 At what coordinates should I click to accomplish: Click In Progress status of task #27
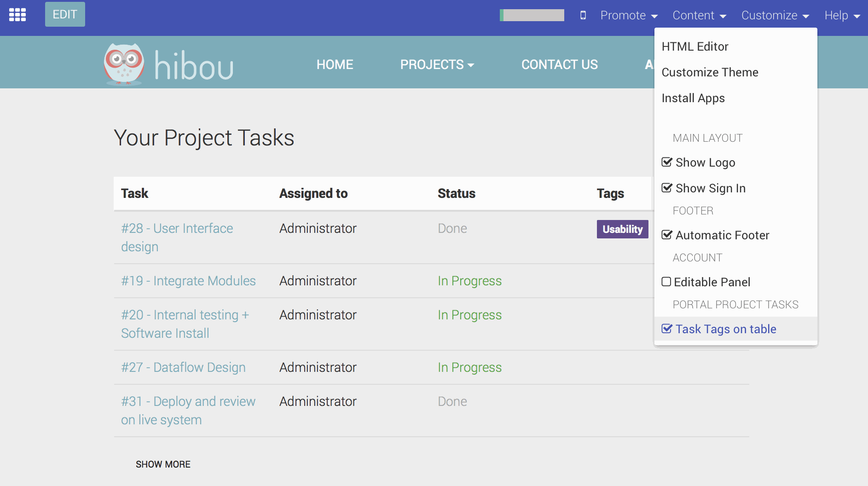pos(469,367)
